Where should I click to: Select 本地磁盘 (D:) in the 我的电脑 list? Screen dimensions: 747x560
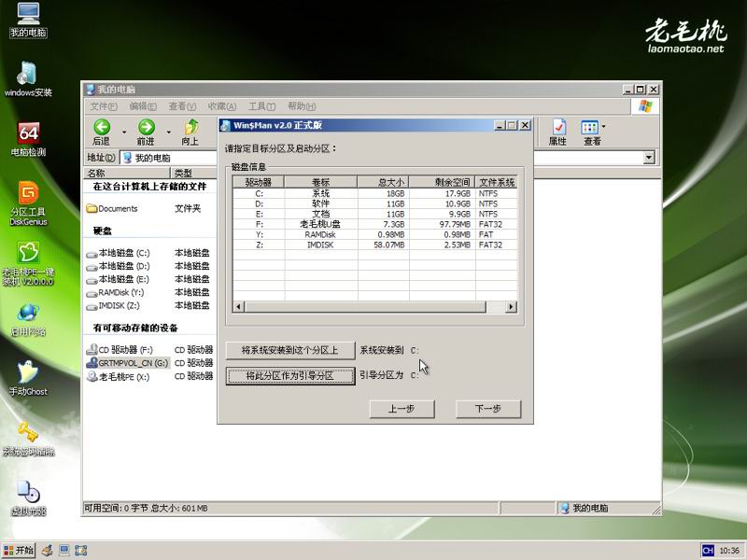tap(119, 266)
